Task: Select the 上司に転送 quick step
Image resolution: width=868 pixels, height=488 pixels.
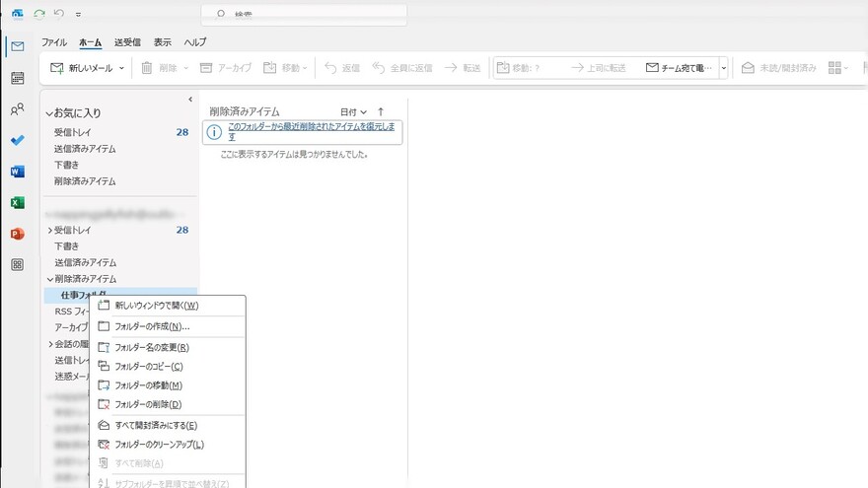Action: [x=599, y=68]
